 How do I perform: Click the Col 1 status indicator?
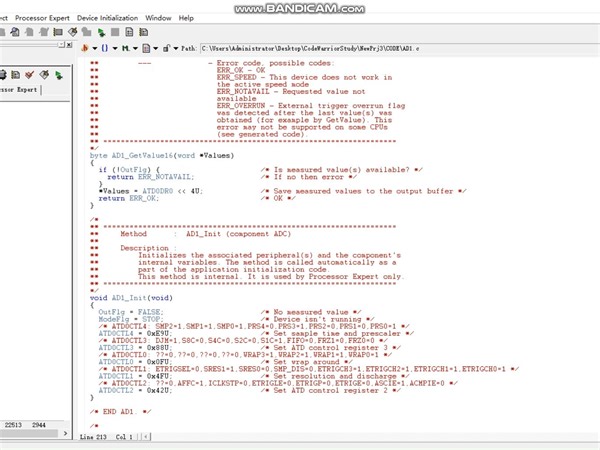coord(124,437)
